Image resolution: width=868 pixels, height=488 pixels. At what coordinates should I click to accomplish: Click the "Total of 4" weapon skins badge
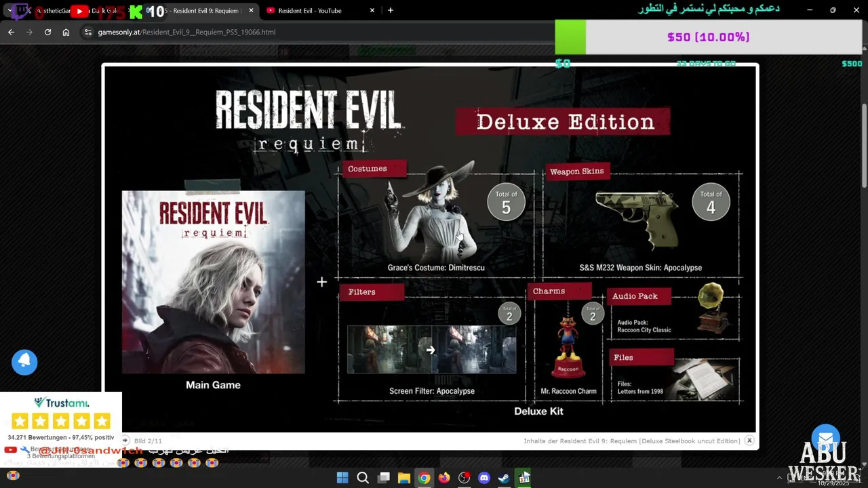tap(711, 203)
